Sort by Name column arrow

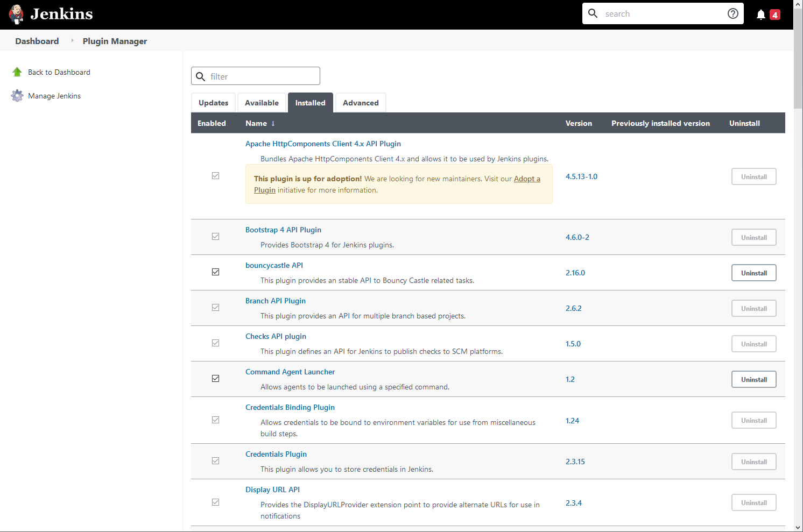(273, 123)
